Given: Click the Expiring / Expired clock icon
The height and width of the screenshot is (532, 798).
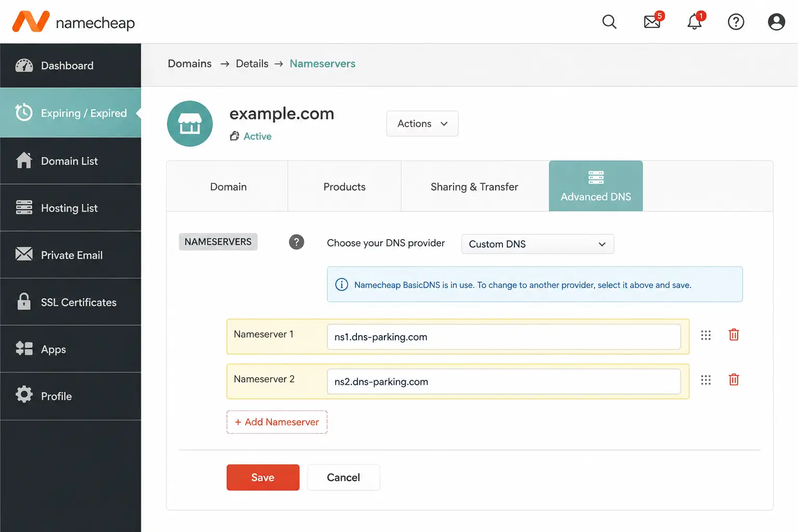Looking at the screenshot, I should tap(24, 112).
